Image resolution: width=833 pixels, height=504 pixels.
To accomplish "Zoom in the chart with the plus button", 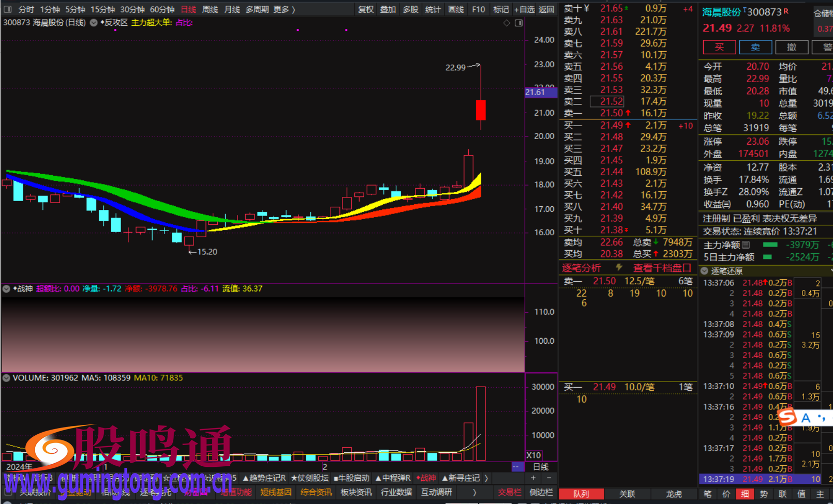I will click(533, 478).
